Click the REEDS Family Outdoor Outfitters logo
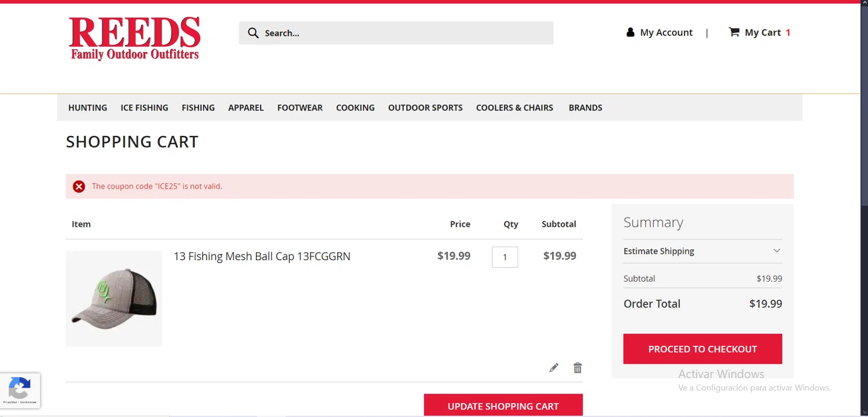This screenshot has height=417, width=868. [134, 38]
